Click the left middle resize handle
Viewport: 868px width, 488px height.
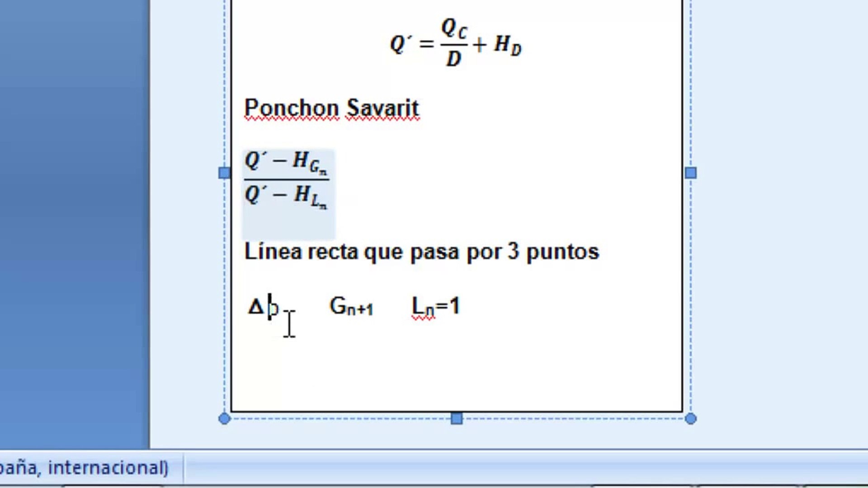pos(224,173)
